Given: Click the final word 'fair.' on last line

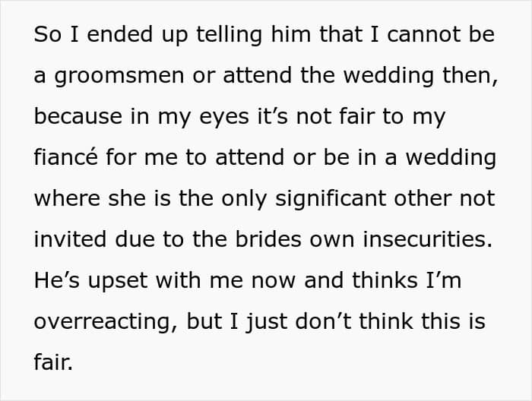Looking at the screenshot, I should click(x=53, y=362).
